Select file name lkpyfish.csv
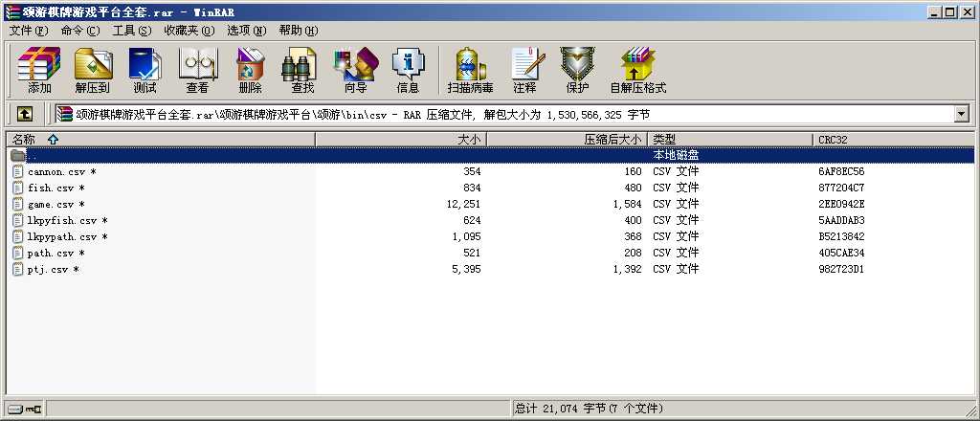 tap(68, 220)
